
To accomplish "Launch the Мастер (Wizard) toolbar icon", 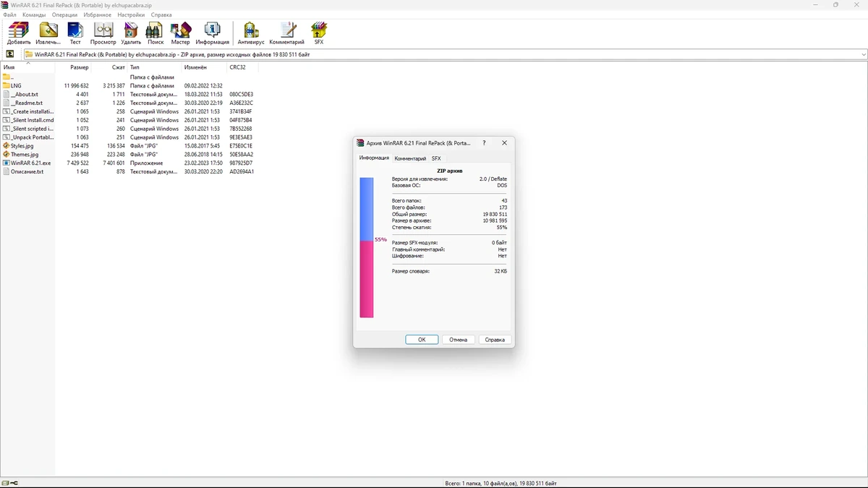I will pos(180,30).
